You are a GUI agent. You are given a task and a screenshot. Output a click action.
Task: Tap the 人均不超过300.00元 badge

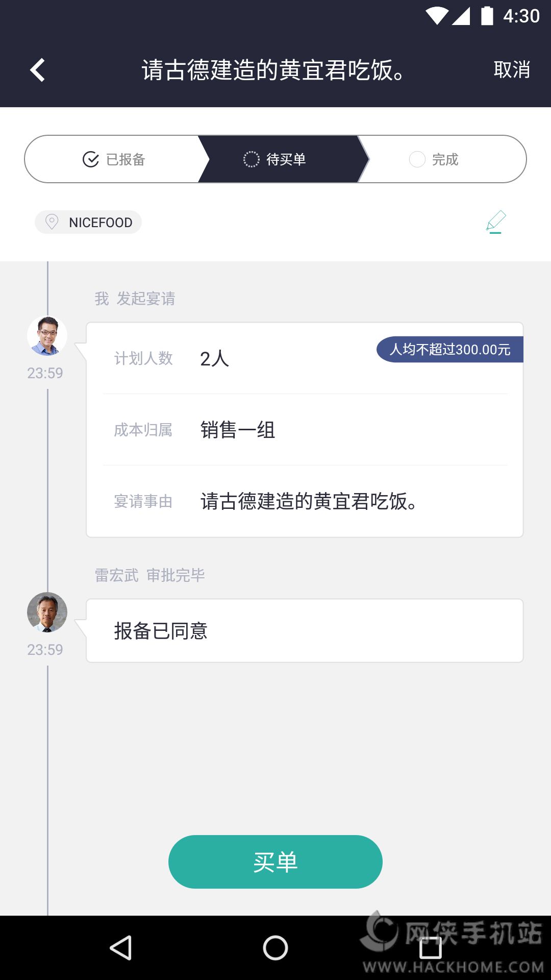pyautogui.click(x=449, y=350)
